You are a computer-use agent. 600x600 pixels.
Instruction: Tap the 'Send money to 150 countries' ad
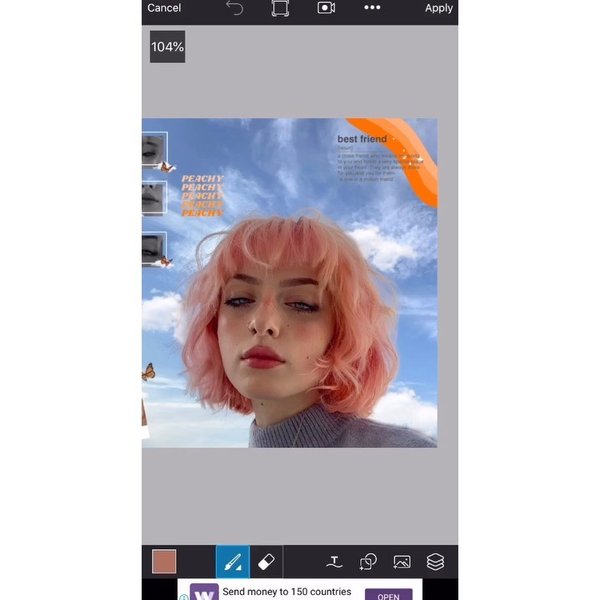[x=287, y=592]
